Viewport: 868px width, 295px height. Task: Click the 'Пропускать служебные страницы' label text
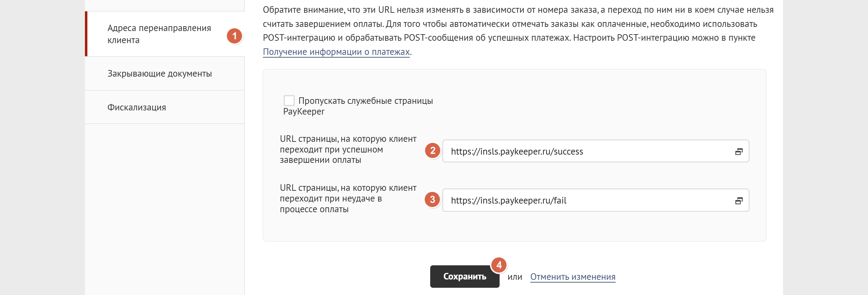[x=366, y=101]
